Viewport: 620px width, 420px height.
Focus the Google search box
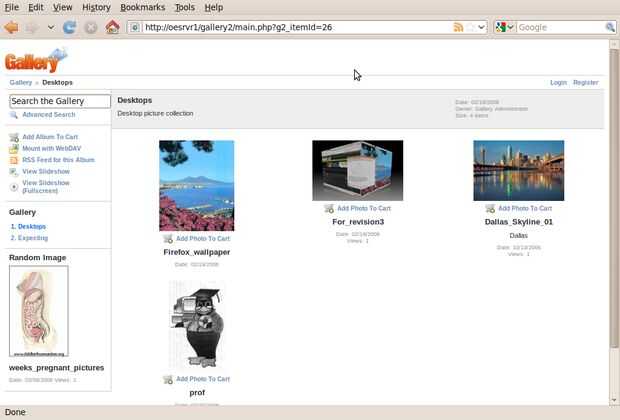click(560, 27)
